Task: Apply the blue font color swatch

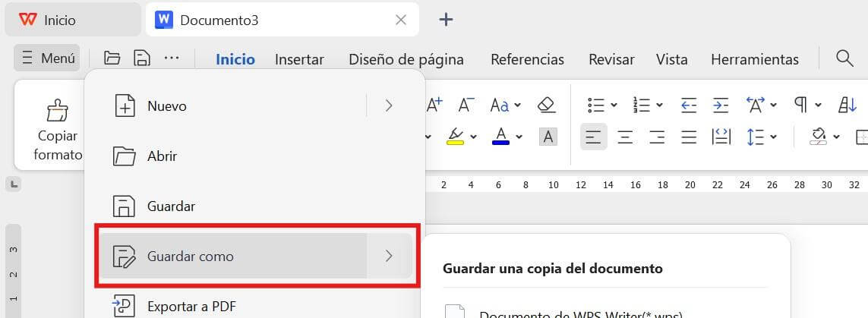Action: 500,137
